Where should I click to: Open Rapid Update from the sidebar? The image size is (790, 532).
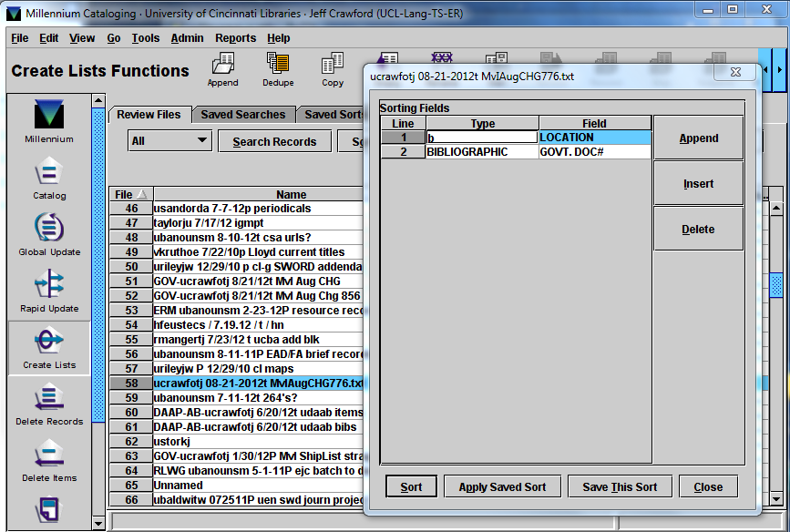pos(49,289)
